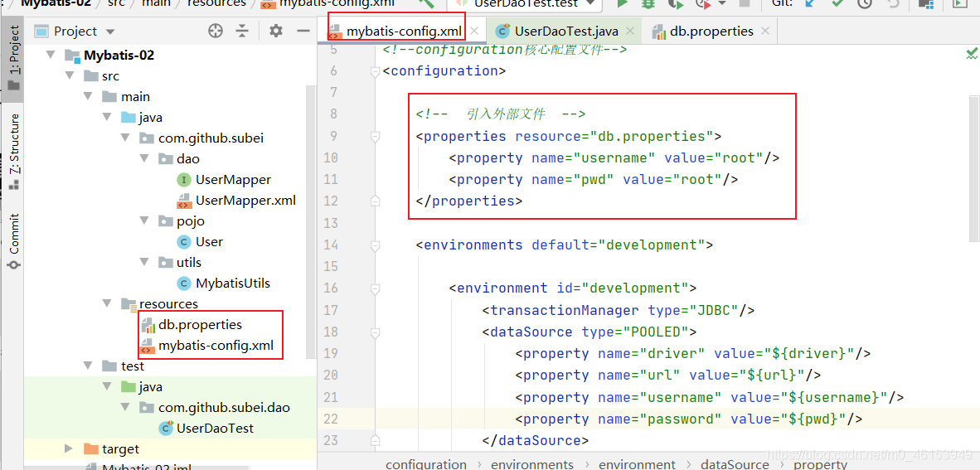Fold the configuration tag at line 6

click(375, 71)
